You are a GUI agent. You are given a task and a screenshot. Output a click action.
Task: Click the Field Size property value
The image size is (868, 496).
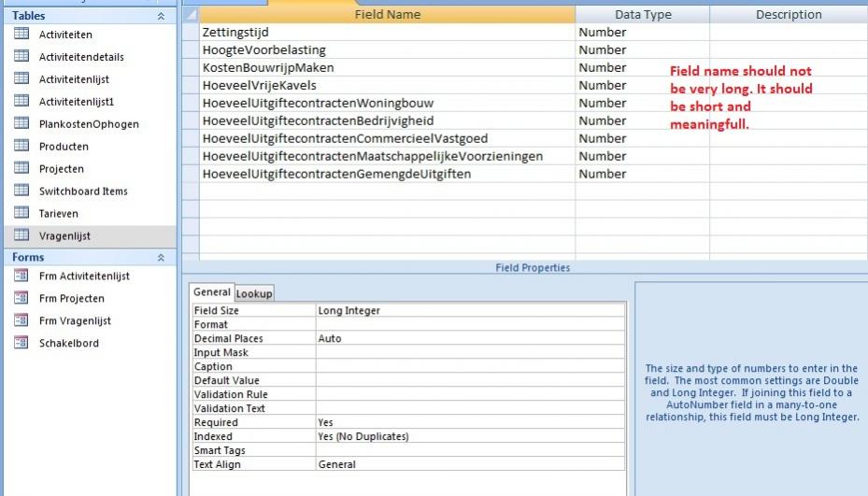(x=470, y=310)
